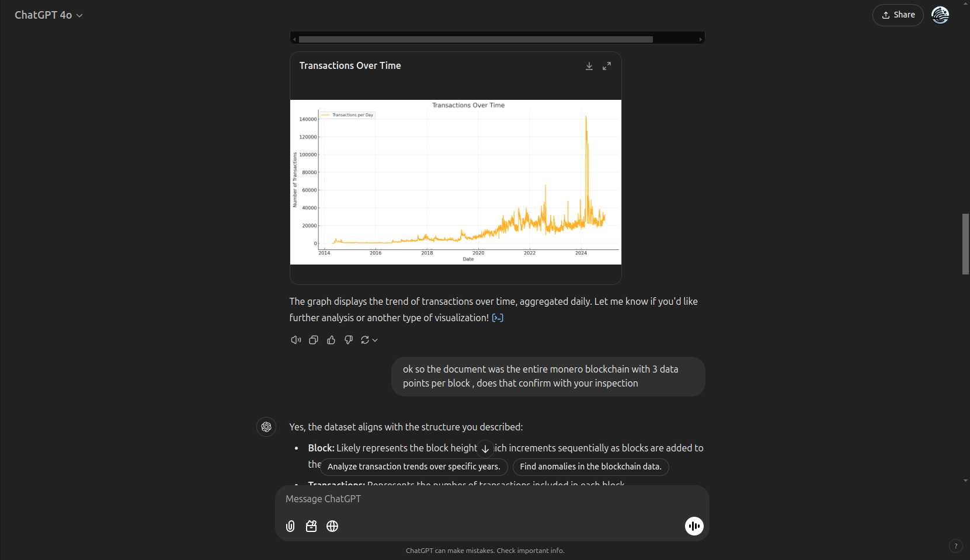Click the horizontal scrollbar above the chart
Viewport: 970px width, 560px height.
[475, 40]
